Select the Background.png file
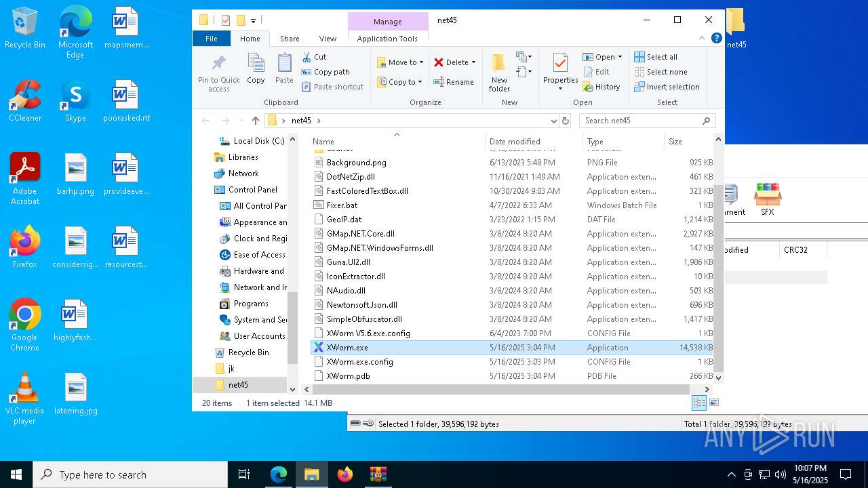868x488 pixels. 512,163
